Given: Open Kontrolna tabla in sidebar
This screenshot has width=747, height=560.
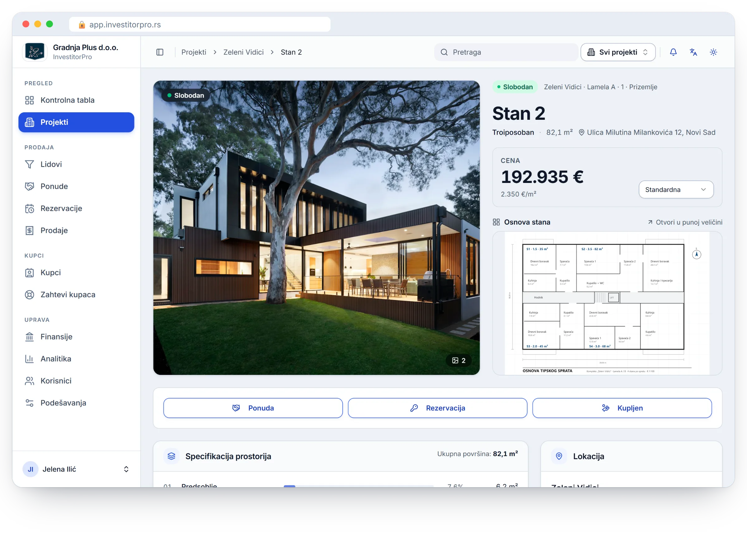Looking at the screenshot, I should (x=76, y=100).
